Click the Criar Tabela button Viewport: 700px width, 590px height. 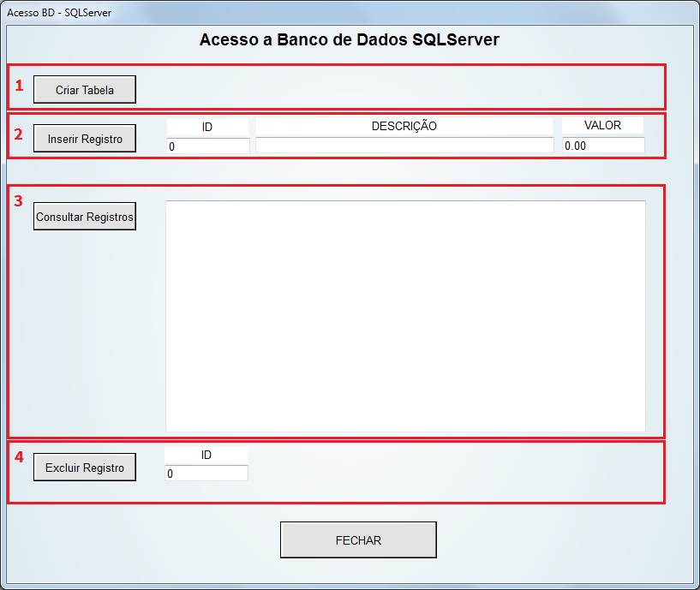tap(84, 89)
